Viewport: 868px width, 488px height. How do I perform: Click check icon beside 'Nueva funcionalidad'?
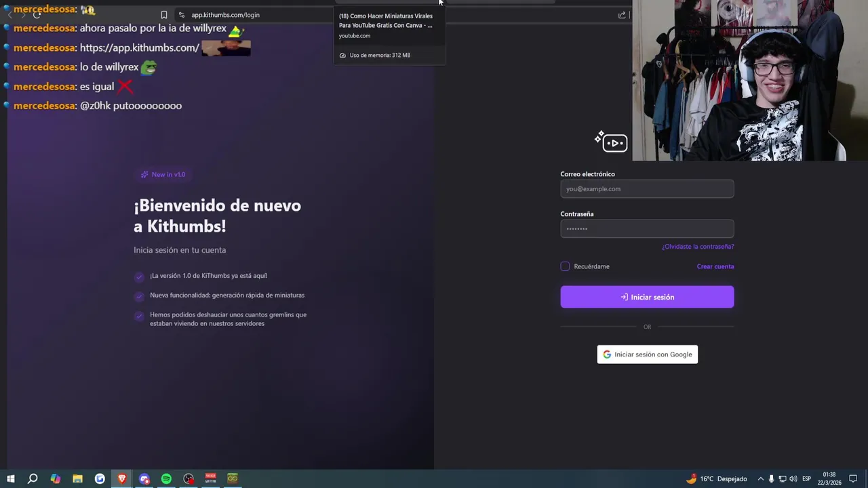point(139,296)
